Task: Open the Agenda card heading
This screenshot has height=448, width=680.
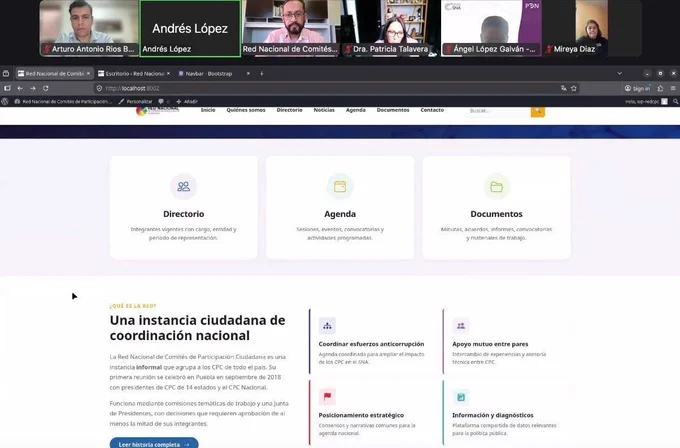Action: click(x=340, y=214)
